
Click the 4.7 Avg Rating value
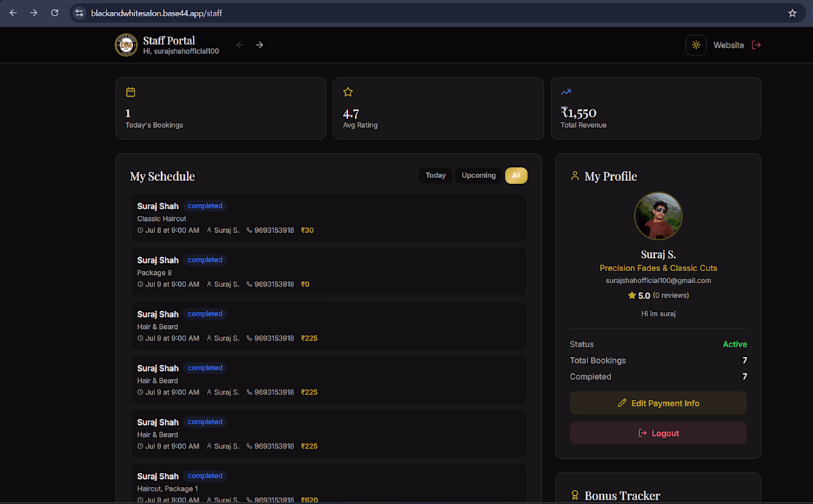(x=351, y=113)
